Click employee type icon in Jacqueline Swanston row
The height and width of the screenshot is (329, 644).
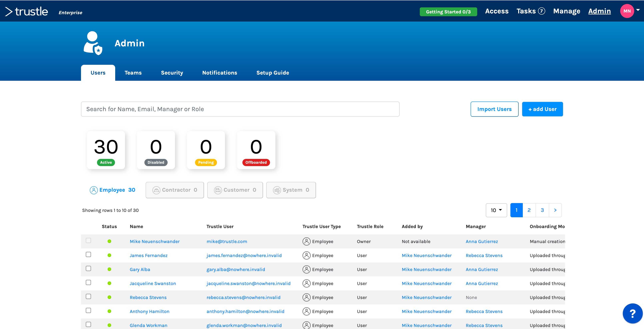(306, 283)
